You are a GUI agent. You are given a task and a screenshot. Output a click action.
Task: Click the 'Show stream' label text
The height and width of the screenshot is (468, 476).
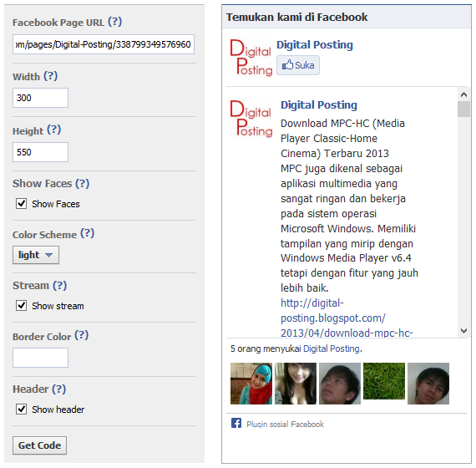click(x=58, y=306)
